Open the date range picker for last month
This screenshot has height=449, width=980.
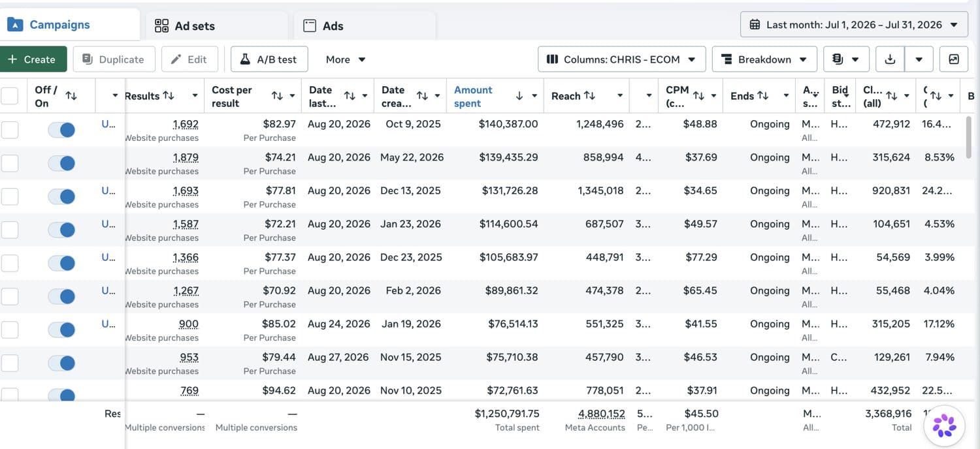(x=854, y=25)
